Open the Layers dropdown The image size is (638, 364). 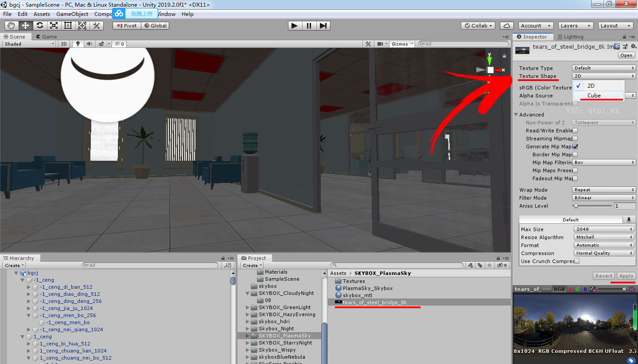(x=575, y=26)
